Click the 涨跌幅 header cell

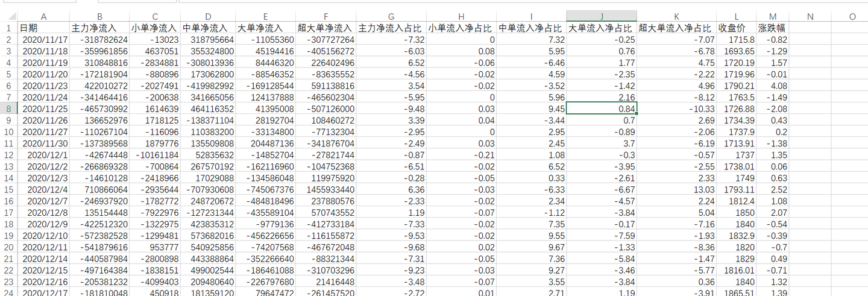pyautogui.click(x=773, y=28)
